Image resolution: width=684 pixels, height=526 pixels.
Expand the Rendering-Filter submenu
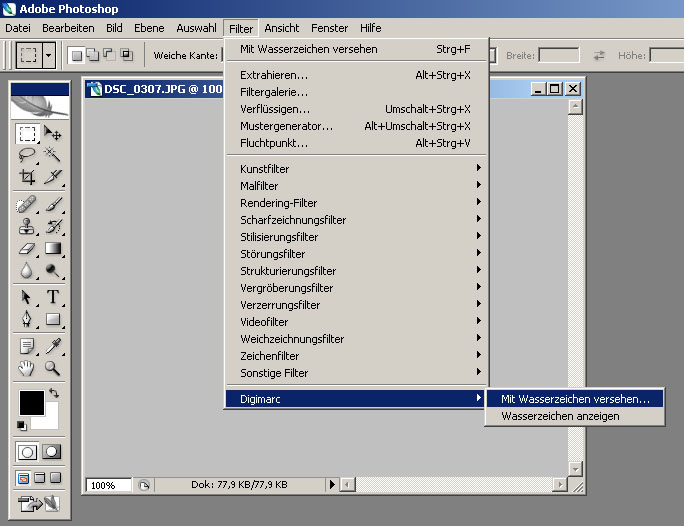[356, 202]
